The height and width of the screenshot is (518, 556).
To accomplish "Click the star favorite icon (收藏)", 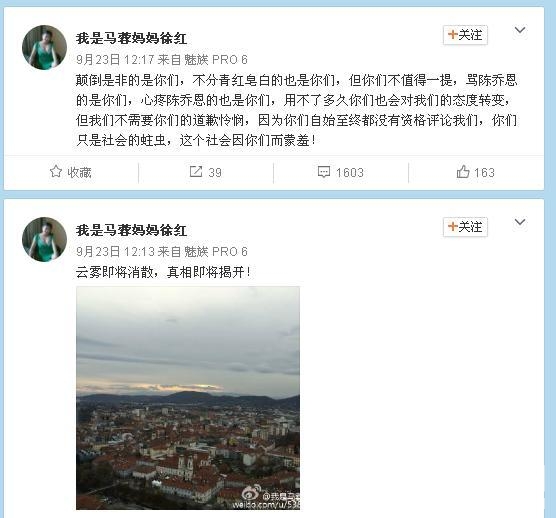I will coord(56,172).
